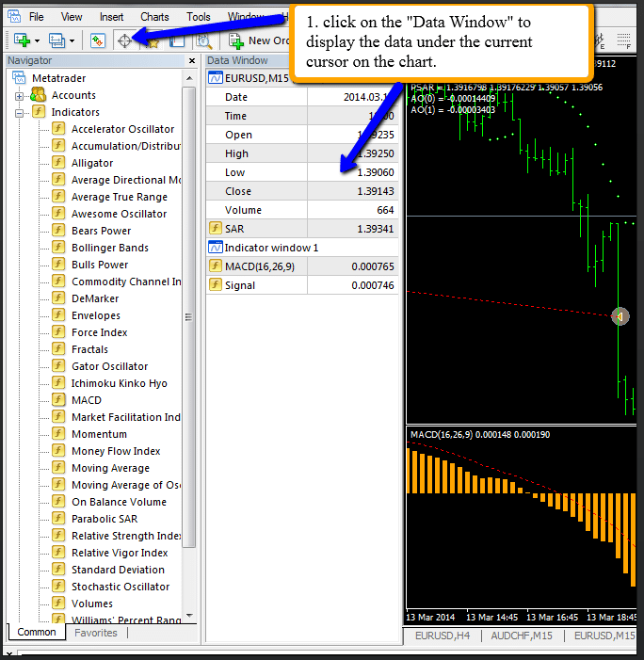Viewport: 644px width, 660px height.
Task: Open the dropdown arrow next to Profiles
Action: pyautogui.click(x=72, y=40)
